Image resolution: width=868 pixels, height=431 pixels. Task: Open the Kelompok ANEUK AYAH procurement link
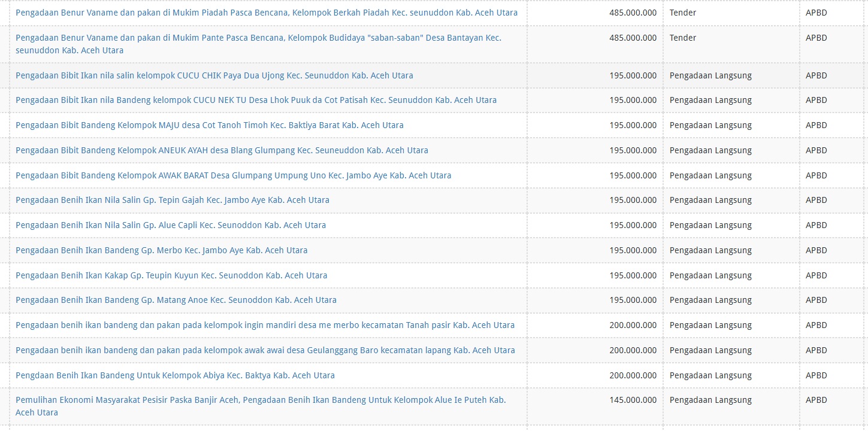222,150
